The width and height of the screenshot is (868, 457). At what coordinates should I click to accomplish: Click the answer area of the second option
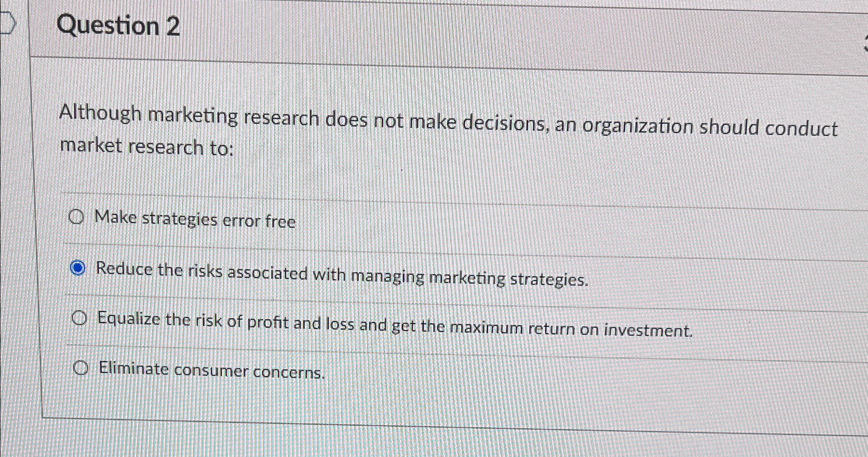pos(342,275)
